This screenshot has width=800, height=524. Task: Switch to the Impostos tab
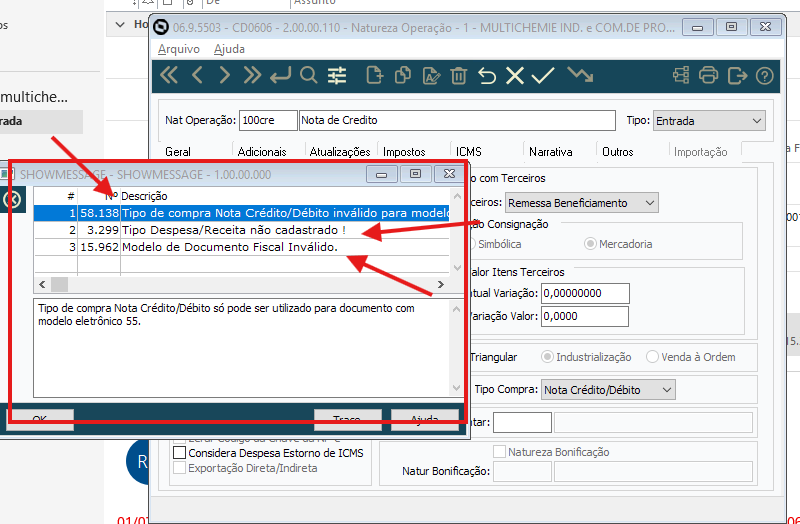(404, 152)
